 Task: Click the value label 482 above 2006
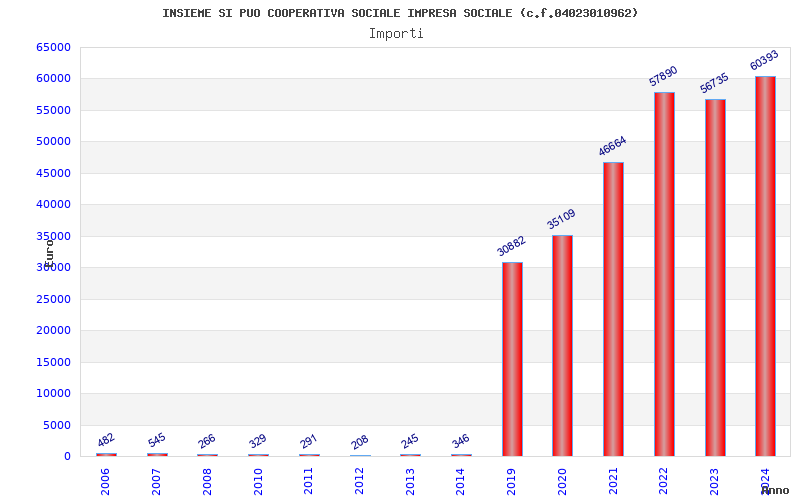(106, 440)
